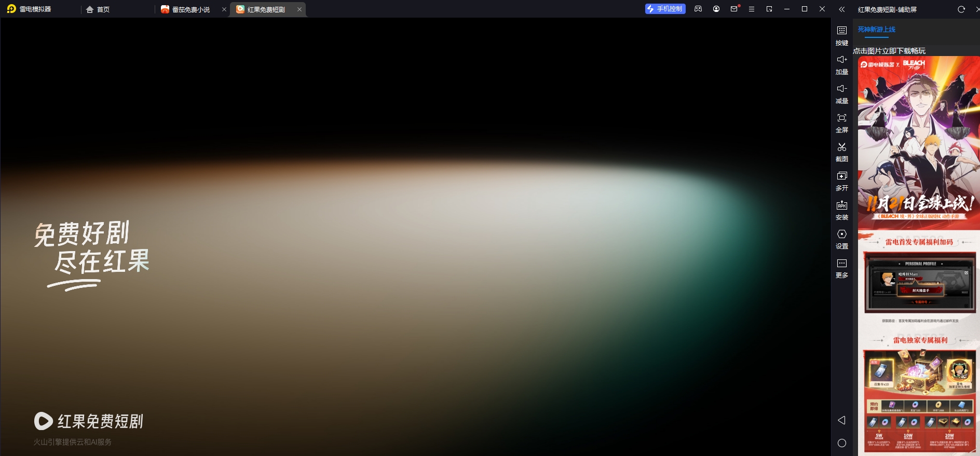
Task: Switch to the 首页 home tab
Action: point(98,9)
